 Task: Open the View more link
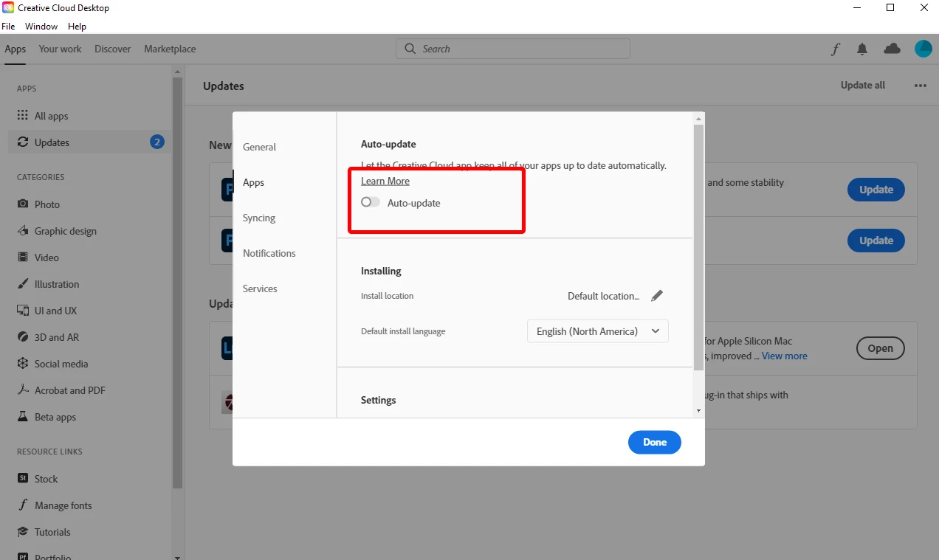click(x=785, y=356)
